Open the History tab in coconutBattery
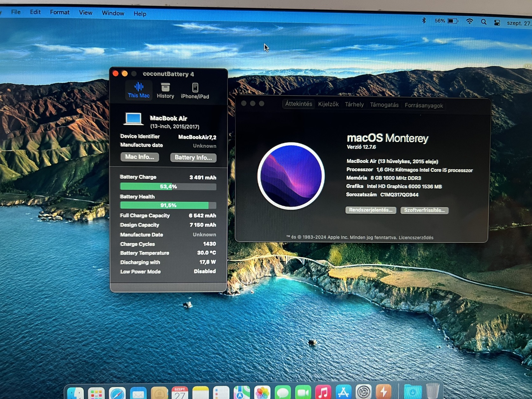532x399 pixels. point(165,91)
